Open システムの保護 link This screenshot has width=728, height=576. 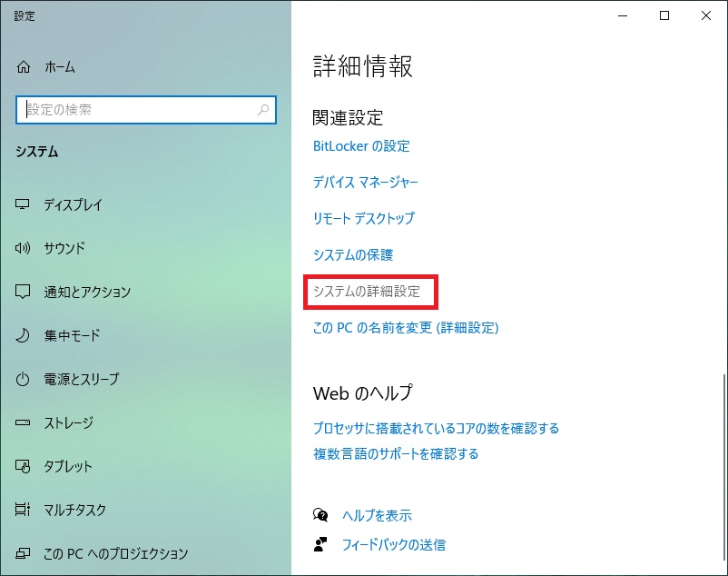(353, 254)
